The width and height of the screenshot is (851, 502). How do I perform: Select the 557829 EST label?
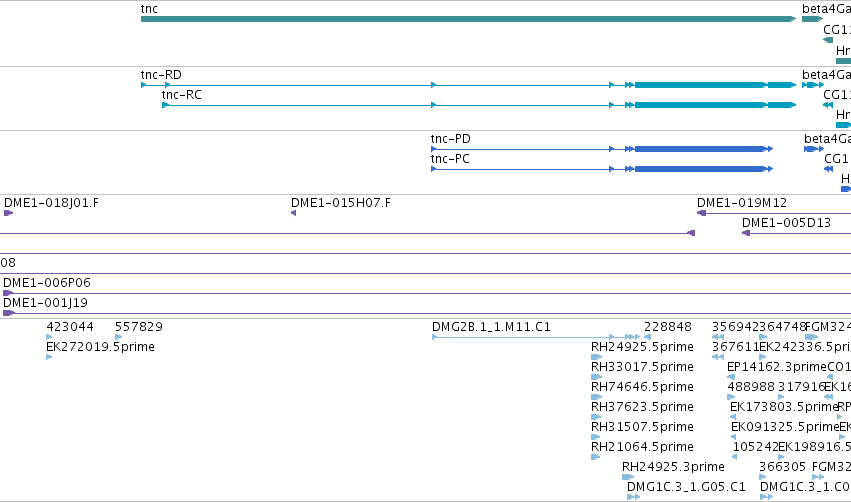pos(139,327)
